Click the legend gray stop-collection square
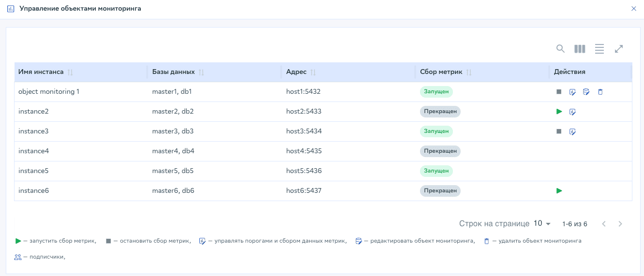The width and height of the screenshot is (644, 276). pos(108,241)
